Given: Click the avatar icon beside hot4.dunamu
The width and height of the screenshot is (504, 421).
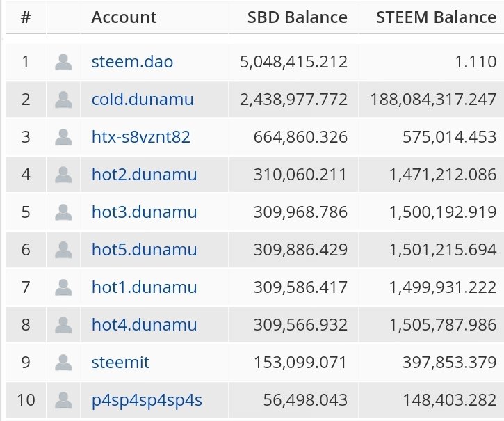Looking at the screenshot, I should (x=63, y=325).
